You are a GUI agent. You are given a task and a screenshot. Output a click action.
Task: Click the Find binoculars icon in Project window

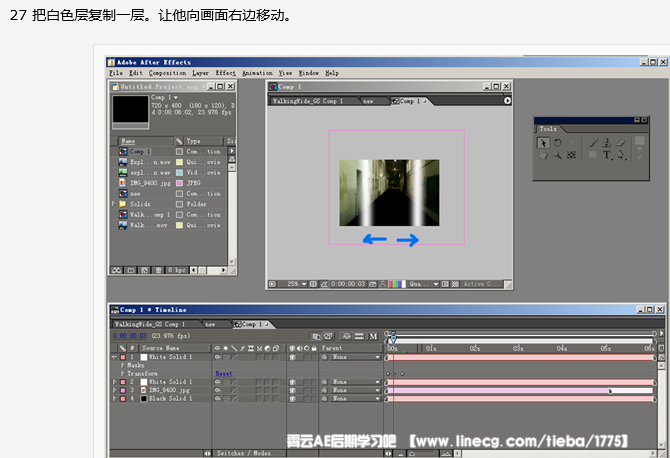coord(117,270)
